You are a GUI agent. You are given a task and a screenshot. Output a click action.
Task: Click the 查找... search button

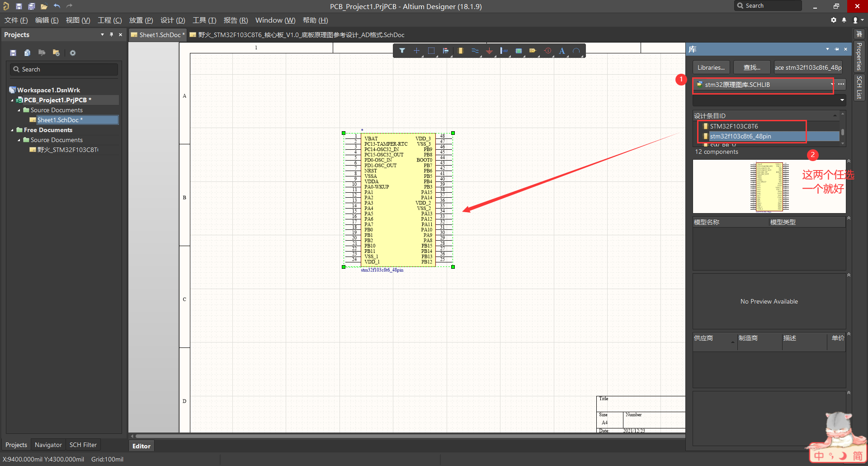click(752, 67)
